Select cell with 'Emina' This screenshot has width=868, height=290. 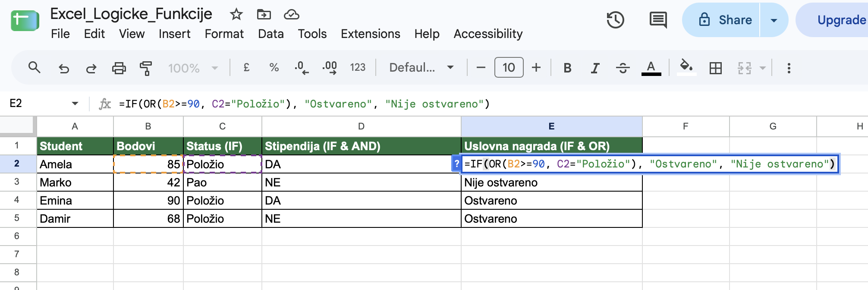tap(75, 200)
